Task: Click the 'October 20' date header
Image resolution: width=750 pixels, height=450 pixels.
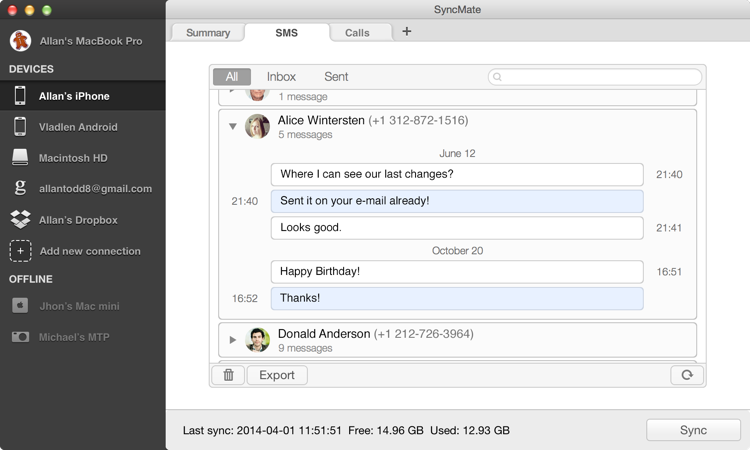Action: (x=457, y=251)
